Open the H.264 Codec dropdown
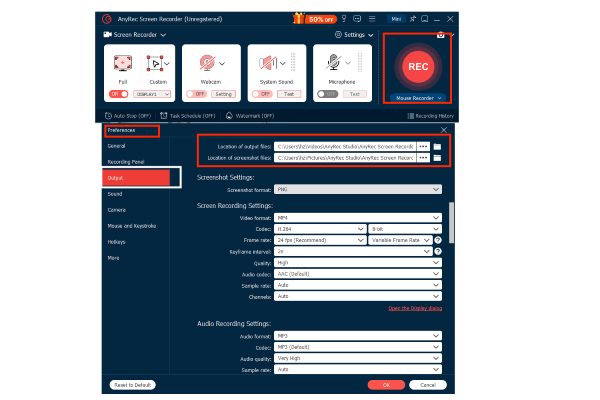The image size is (600, 400). 320,229
